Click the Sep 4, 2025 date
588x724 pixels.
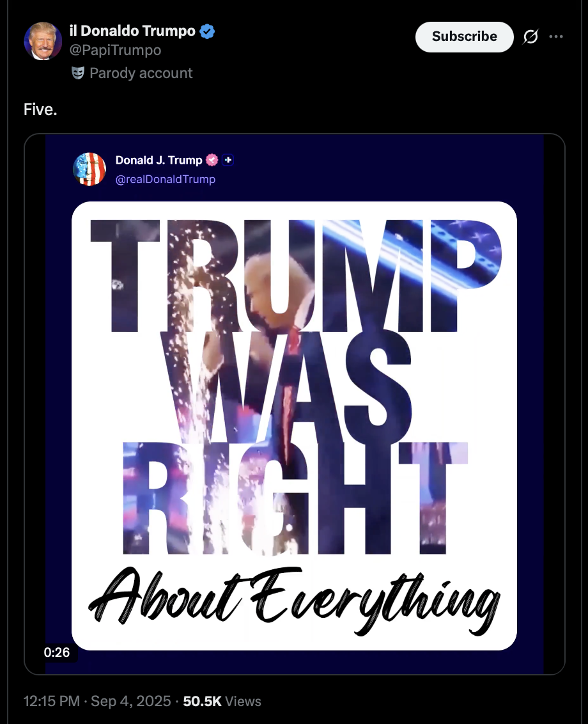[x=131, y=701]
